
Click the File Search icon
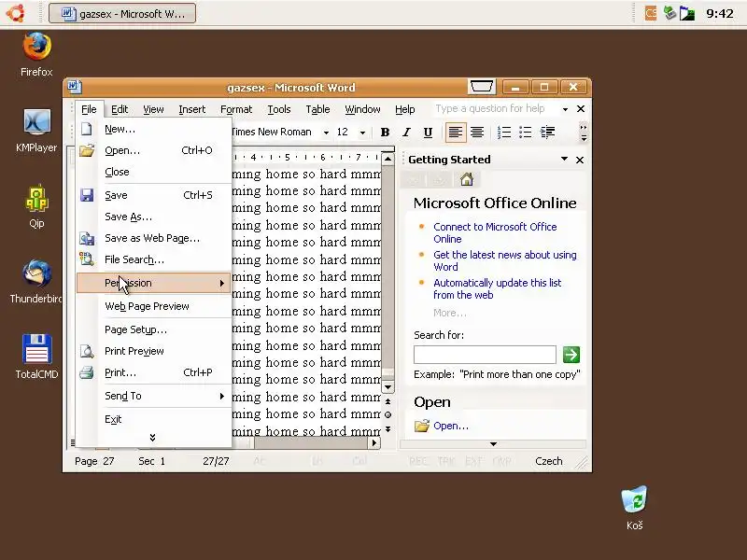pyautogui.click(x=87, y=259)
